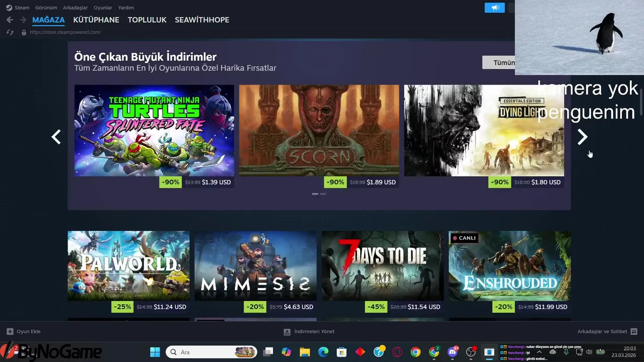The width and height of the screenshot is (644, 362).
Task: Open the Yardım menu
Action: pos(126,8)
